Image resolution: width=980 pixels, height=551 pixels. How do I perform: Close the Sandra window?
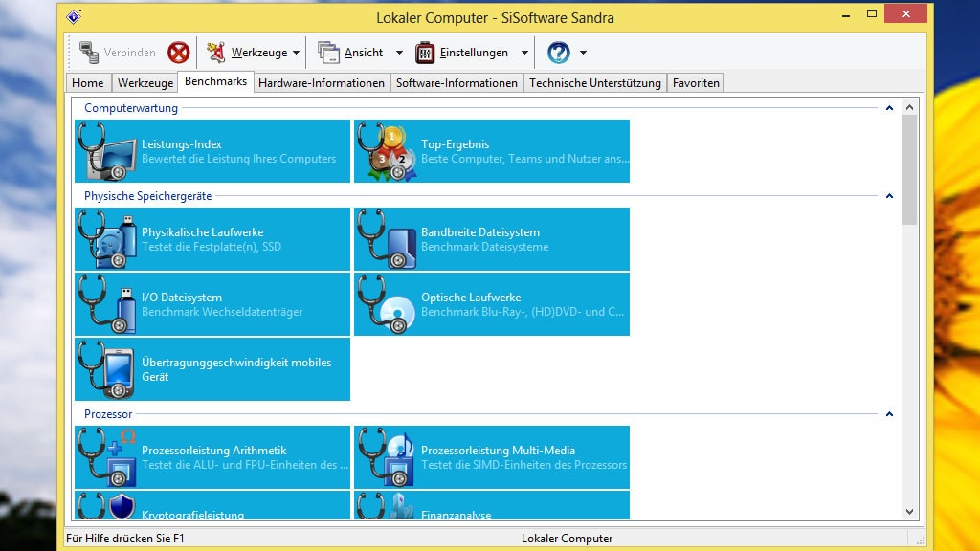click(x=905, y=13)
